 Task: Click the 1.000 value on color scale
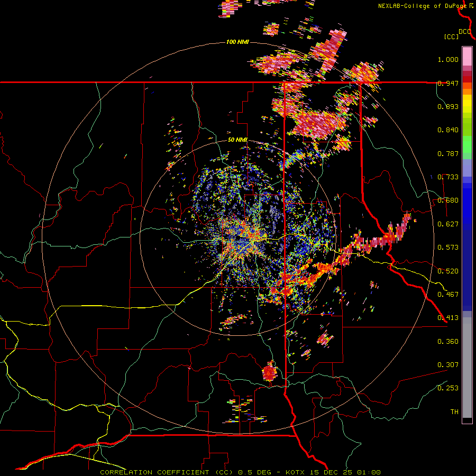pyautogui.click(x=448, y=60)
